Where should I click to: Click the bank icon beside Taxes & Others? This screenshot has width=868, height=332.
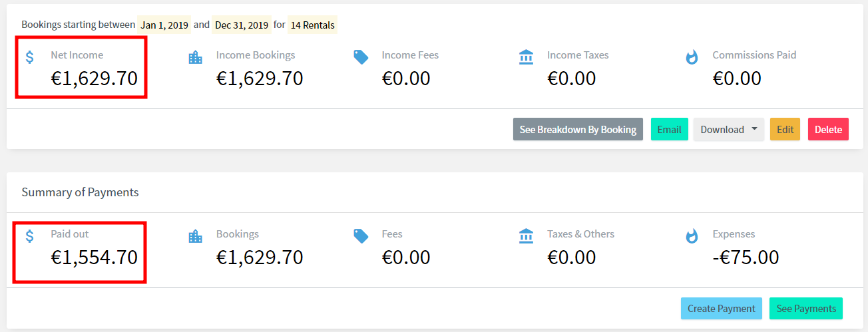[526, 236]
